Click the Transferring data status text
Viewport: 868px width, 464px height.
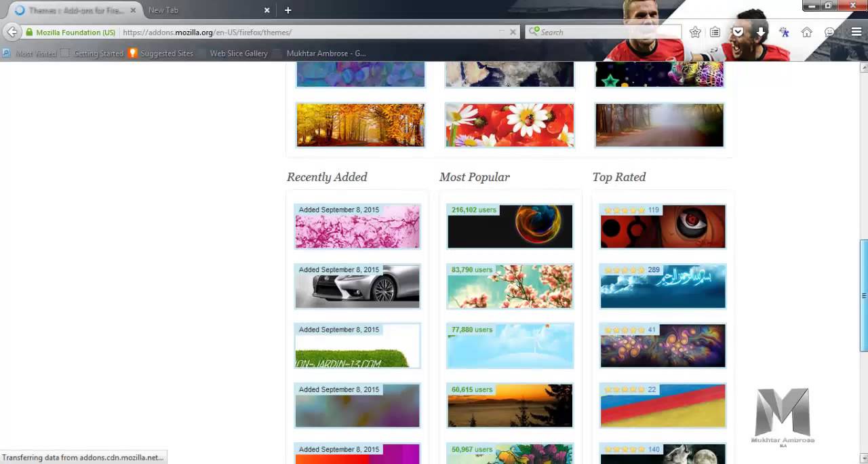83,457
